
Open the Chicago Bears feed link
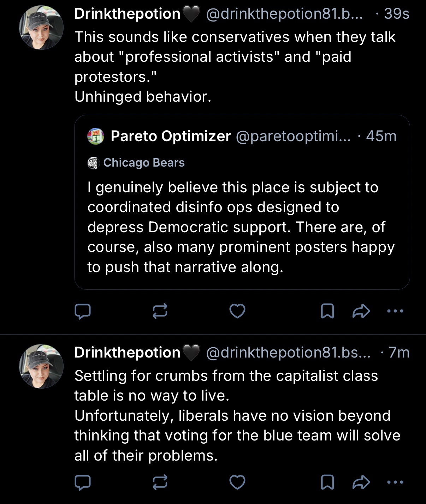pos(143,163)
